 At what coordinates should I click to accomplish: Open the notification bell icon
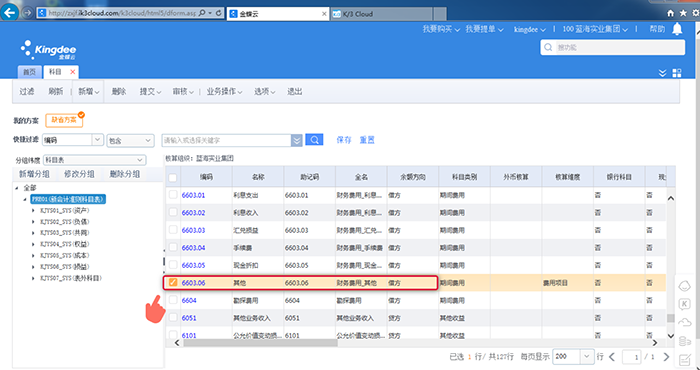click(x=677, y=29)
